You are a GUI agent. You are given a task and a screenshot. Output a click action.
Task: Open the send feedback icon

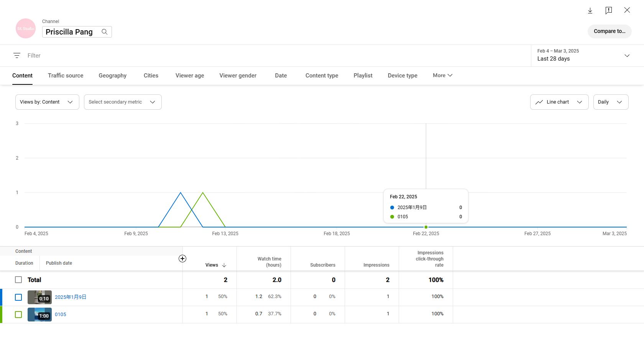608,10
